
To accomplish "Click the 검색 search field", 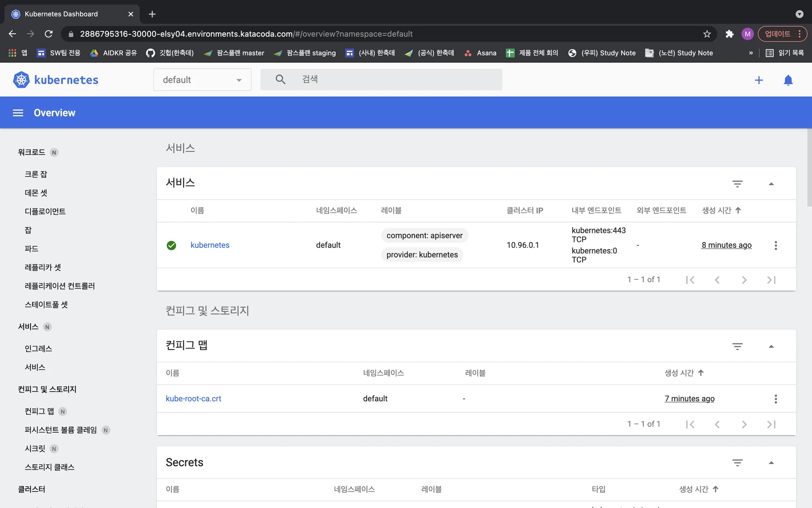I will 396,79.
